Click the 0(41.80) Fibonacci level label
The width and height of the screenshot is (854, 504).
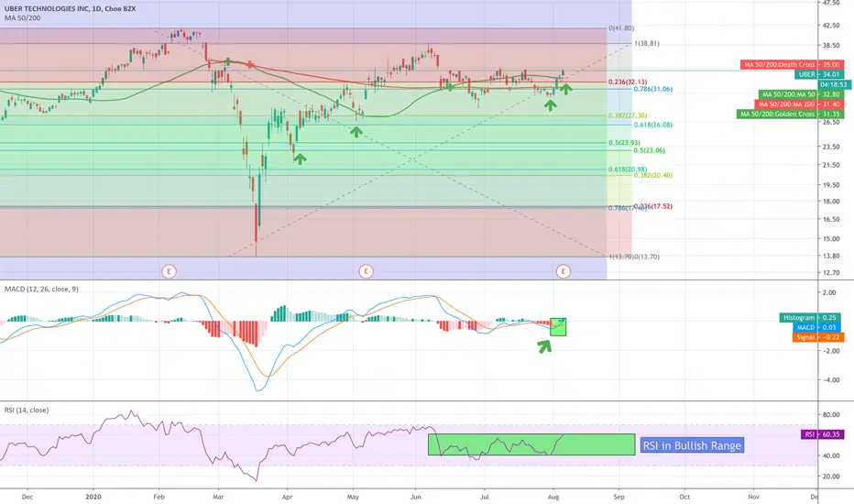click(x=621, y=28)
